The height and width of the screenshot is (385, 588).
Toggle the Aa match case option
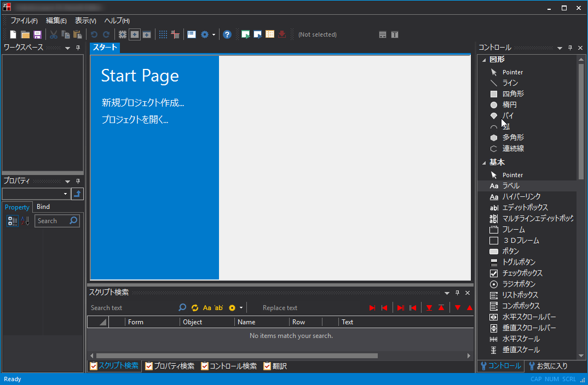[207, 308]
